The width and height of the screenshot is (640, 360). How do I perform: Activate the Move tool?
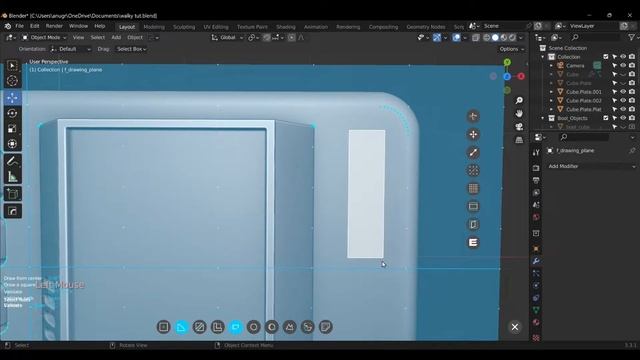(x=12, y=98)
